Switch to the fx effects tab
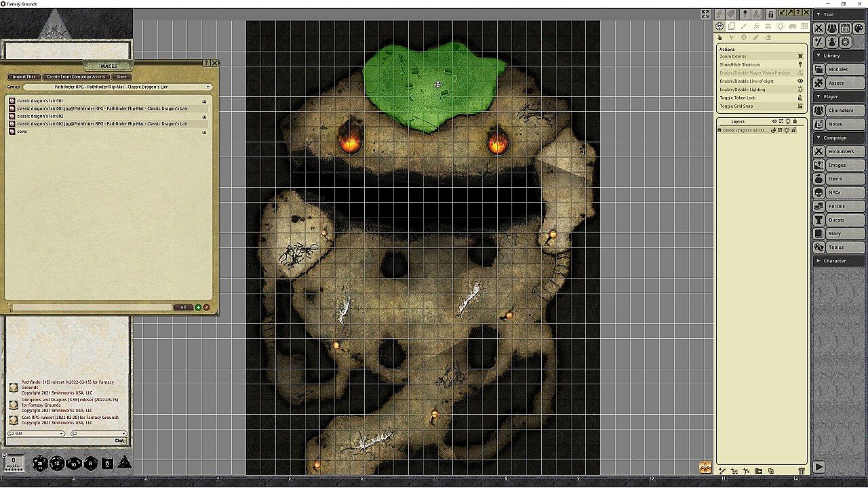Screen dimensions: 868x488 point(756,26)
